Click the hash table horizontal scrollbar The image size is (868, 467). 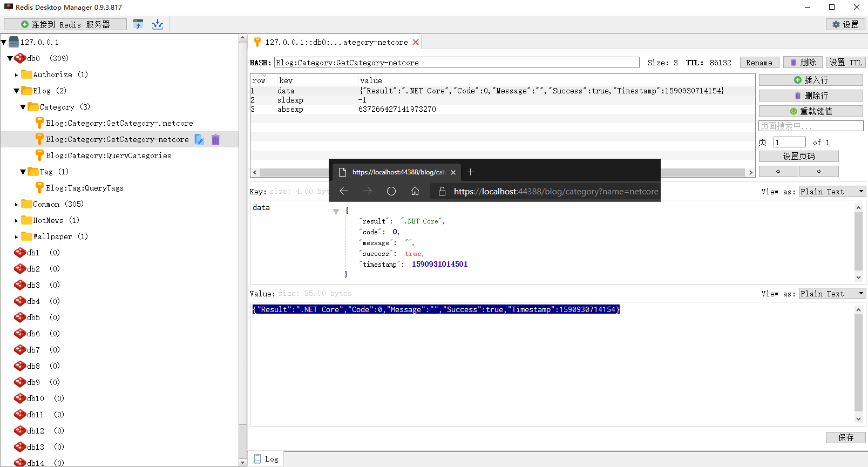click(294, 172)
